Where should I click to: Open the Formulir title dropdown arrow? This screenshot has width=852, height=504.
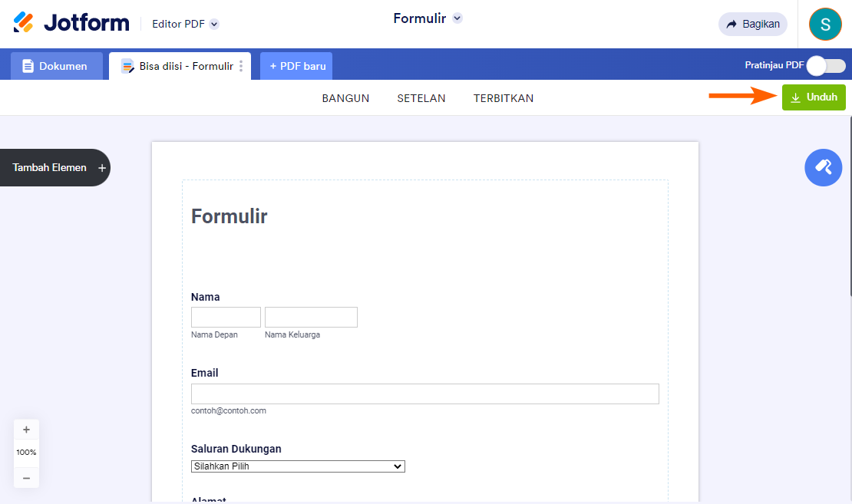click(457, 18)
